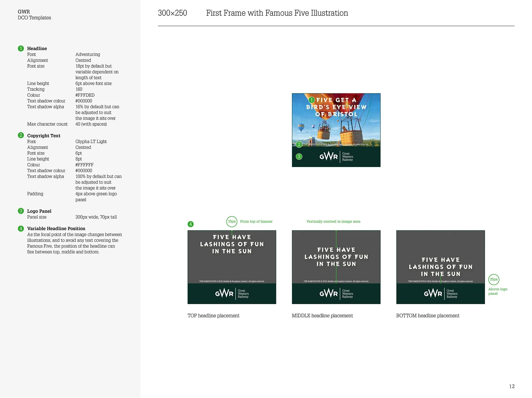Screen dimensions: 532x398
Task: Click the 'DCO Templates' subtitle
Action: point(34,18)
